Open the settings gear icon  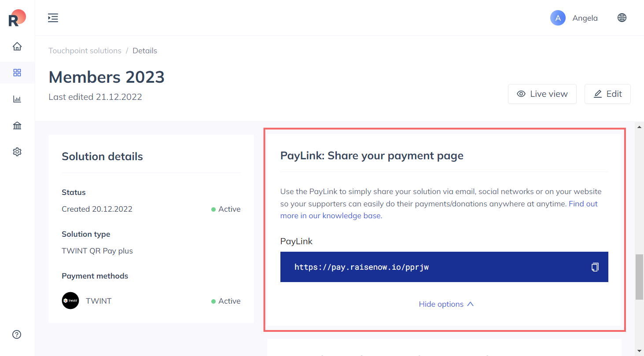[17, 152]
